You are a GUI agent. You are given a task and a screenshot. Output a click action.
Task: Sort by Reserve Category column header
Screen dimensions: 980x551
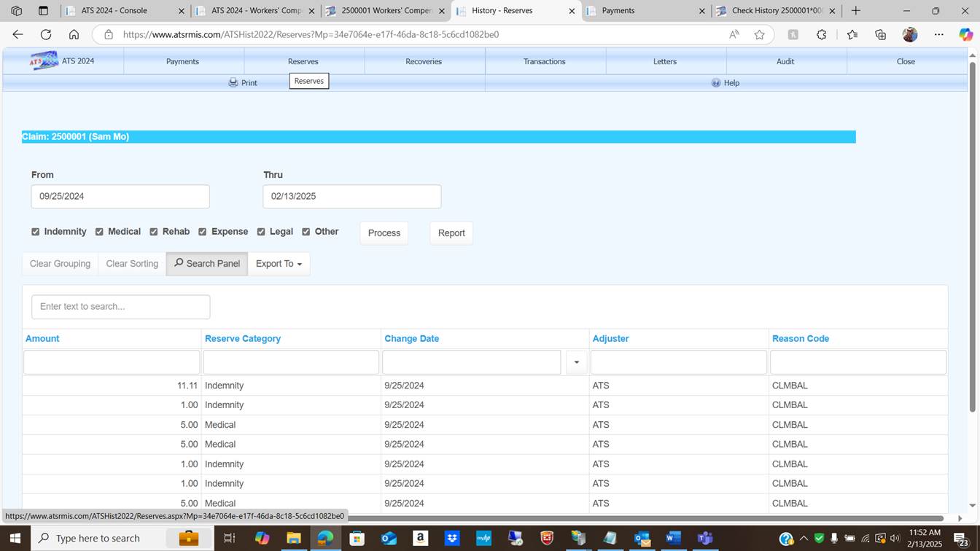tap(243, 338)
